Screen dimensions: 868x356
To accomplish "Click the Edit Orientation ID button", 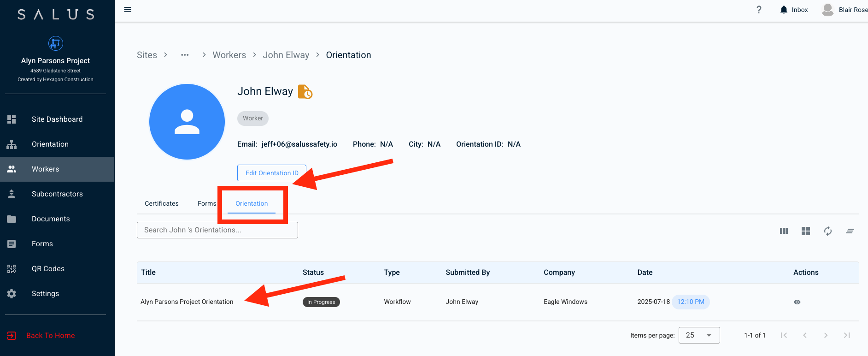I will tap(271, 173).
